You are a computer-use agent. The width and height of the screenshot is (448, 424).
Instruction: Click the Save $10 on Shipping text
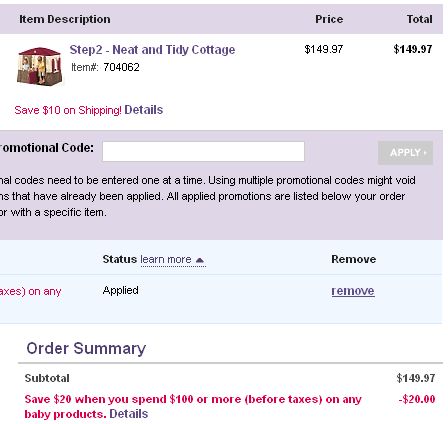tap(68, 110)
